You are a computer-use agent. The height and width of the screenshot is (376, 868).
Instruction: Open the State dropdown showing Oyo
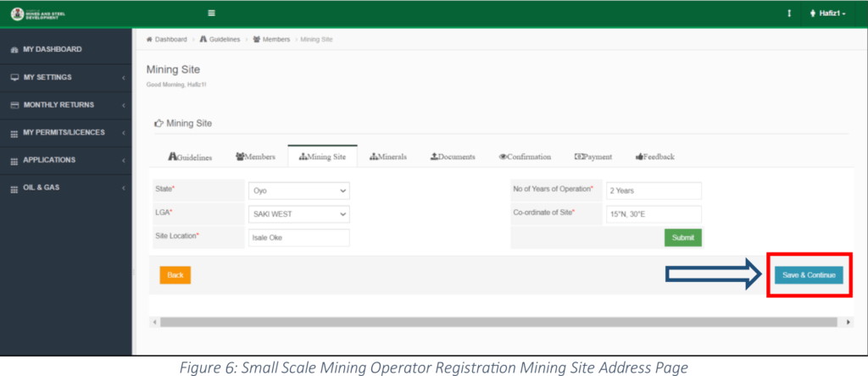[298, 191]
